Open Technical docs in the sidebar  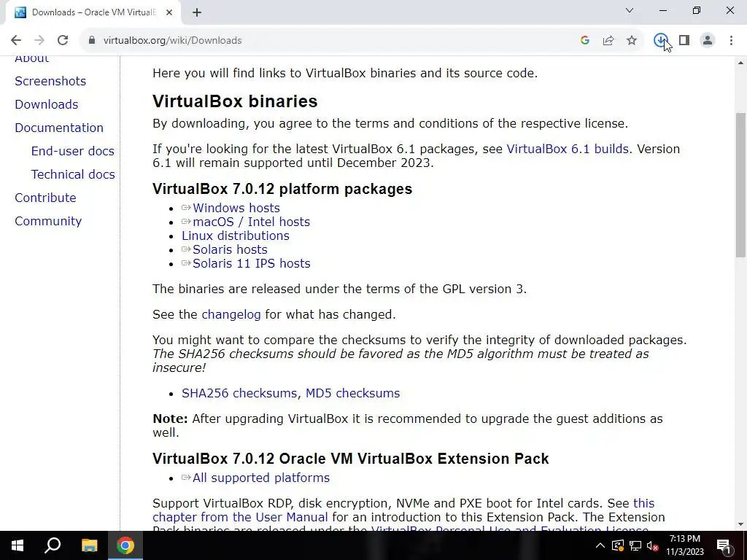pyautogui.click(x=73, y=174)
